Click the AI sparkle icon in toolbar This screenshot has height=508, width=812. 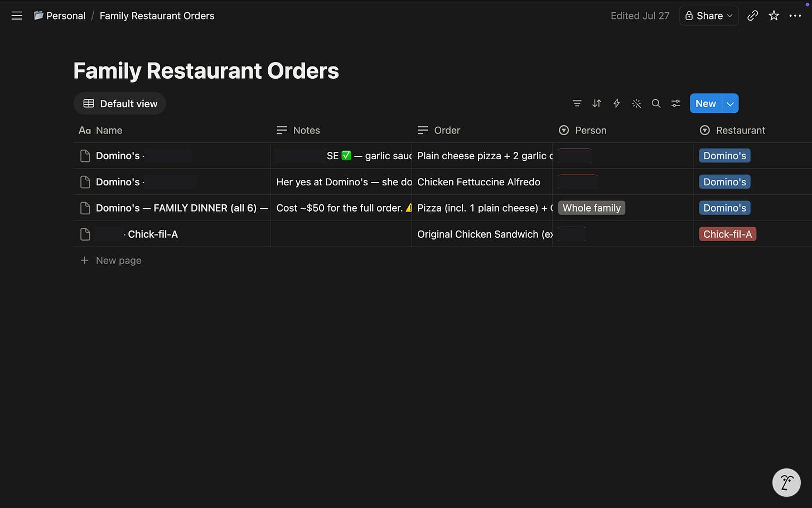(636, 103)
